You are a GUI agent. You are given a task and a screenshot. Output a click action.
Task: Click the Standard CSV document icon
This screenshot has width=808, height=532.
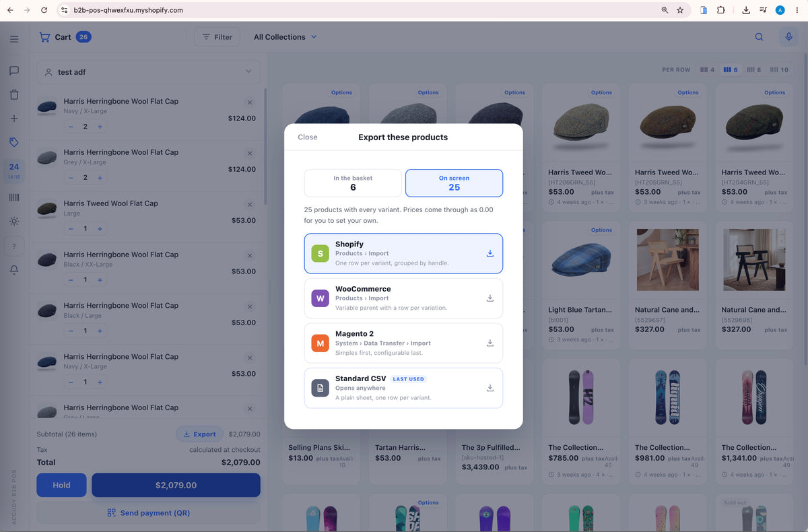tap(320, 388)
